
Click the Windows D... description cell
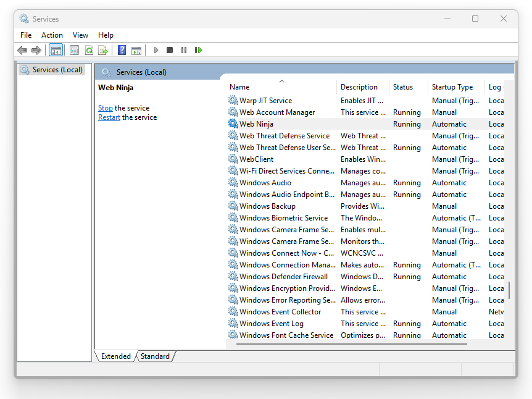[x=362, y=277]
